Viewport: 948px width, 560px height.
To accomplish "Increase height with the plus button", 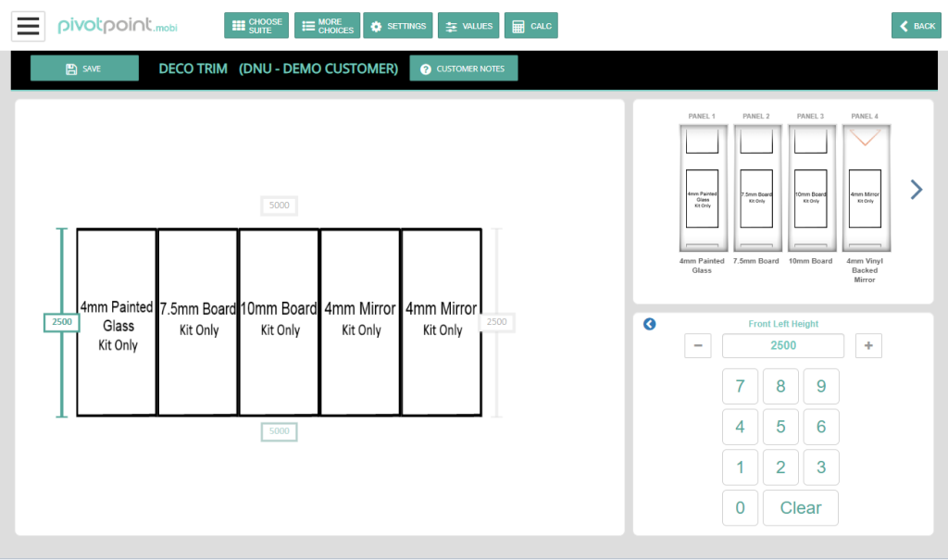I will pyautogui.click(x=868, y=346).
